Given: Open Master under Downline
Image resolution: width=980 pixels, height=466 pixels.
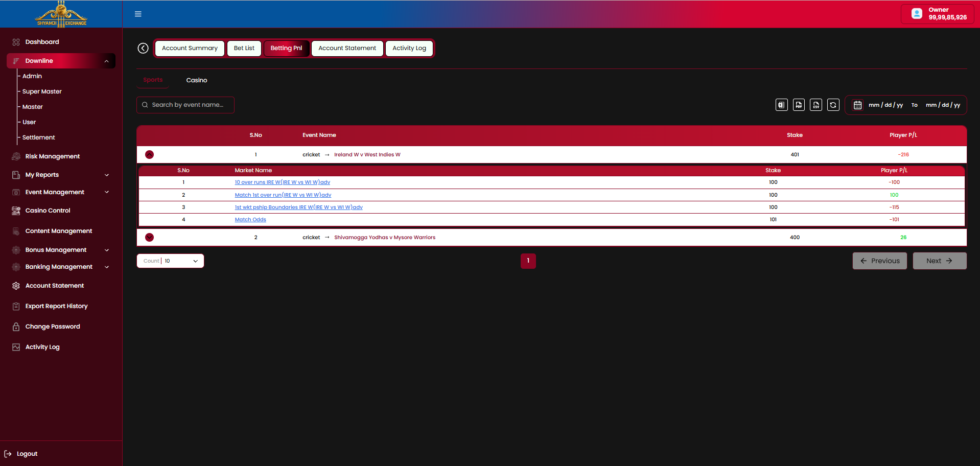Looking at the screenshot, I should coord(33,107).
